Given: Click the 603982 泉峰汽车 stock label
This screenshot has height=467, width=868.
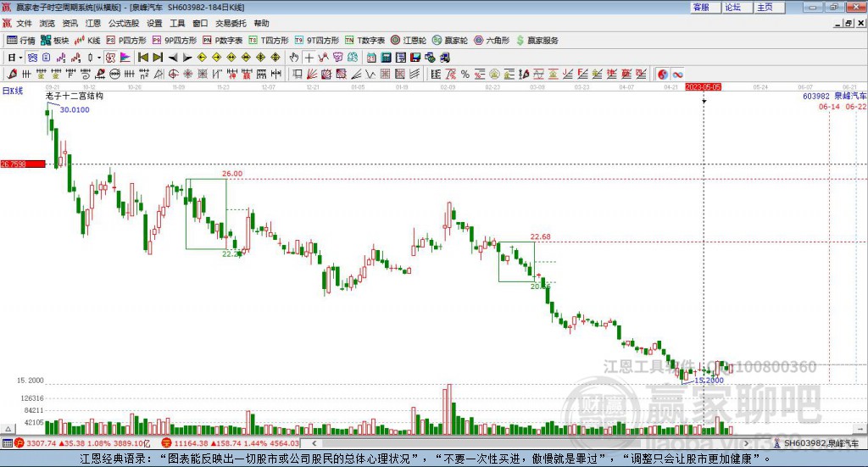Looking at the screenshot, I should [x=834, y=97].
